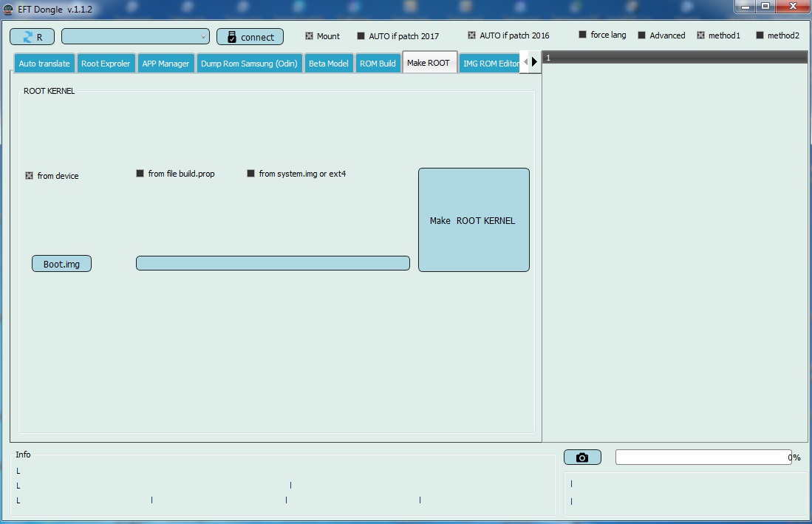Click the connect button
The image size is (812, 524).
click(x=250, y=37)
